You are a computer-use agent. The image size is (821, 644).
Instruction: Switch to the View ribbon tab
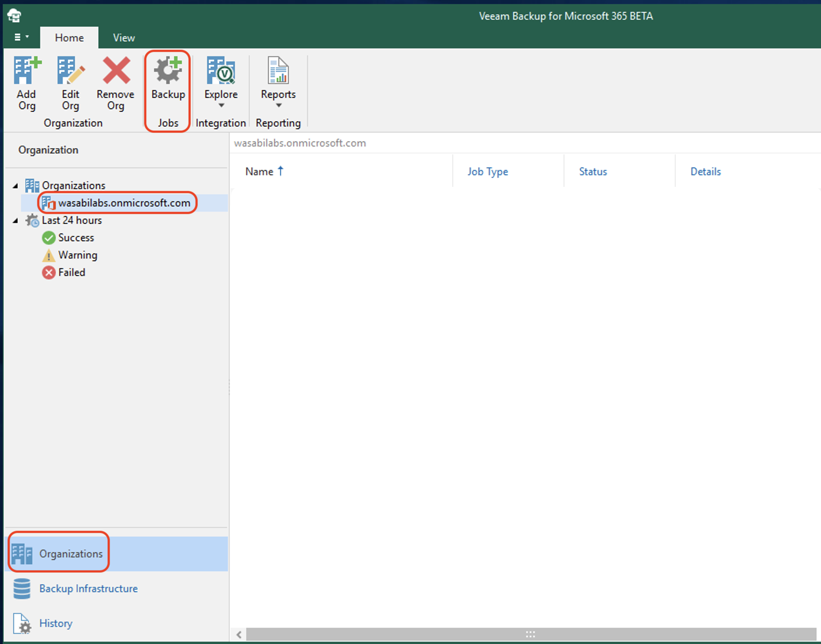pos(124,38)
